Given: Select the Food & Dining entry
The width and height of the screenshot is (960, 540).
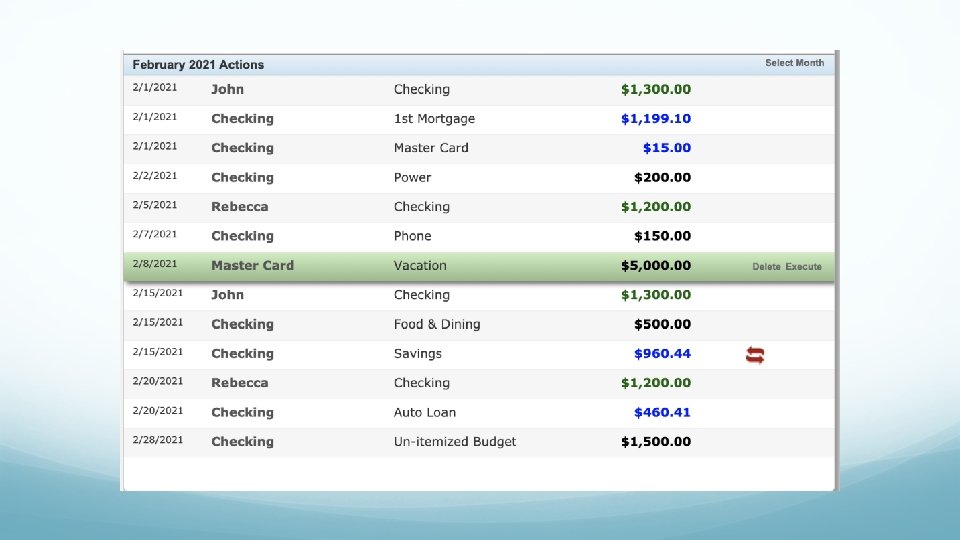Looking at the screenshot, I should coord(479,325).
